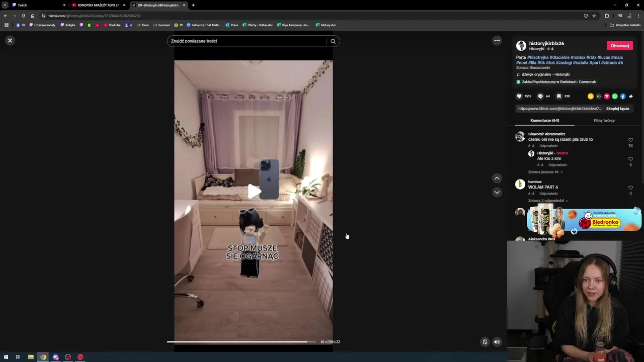Open the 'Praca' bookmark

pos(232,25)
